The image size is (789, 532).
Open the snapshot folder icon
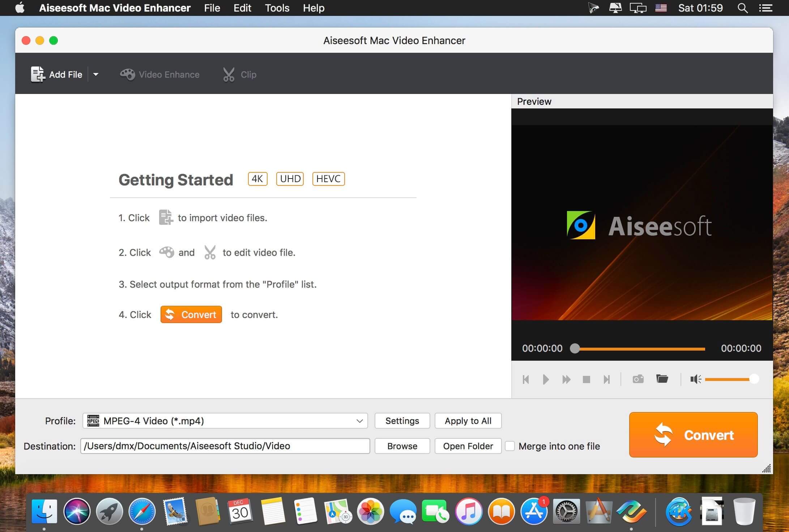point(662,378)
